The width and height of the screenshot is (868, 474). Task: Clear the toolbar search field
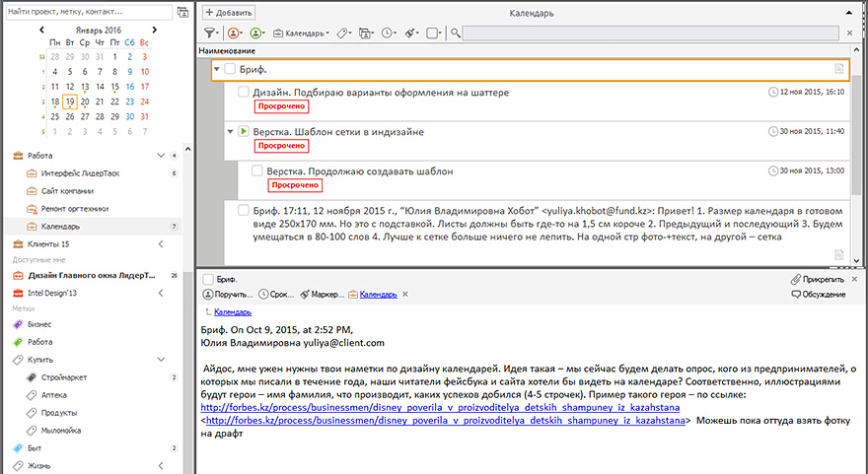click(x=849, y=34)
